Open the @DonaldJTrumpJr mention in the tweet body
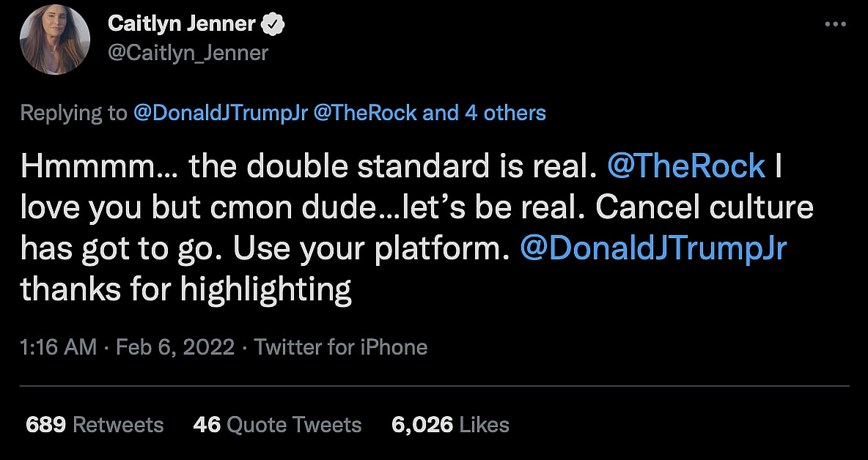Screen dimensions: 868x460 pos(652,249)
